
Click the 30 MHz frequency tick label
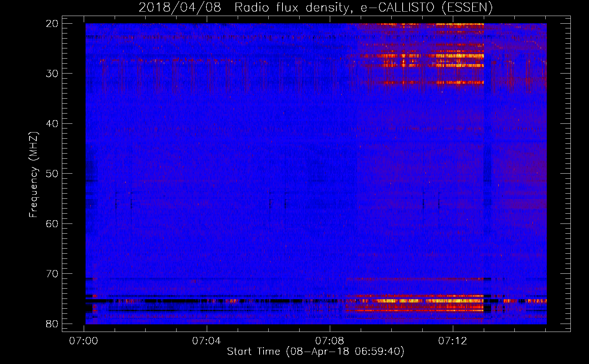click(52, 74)
